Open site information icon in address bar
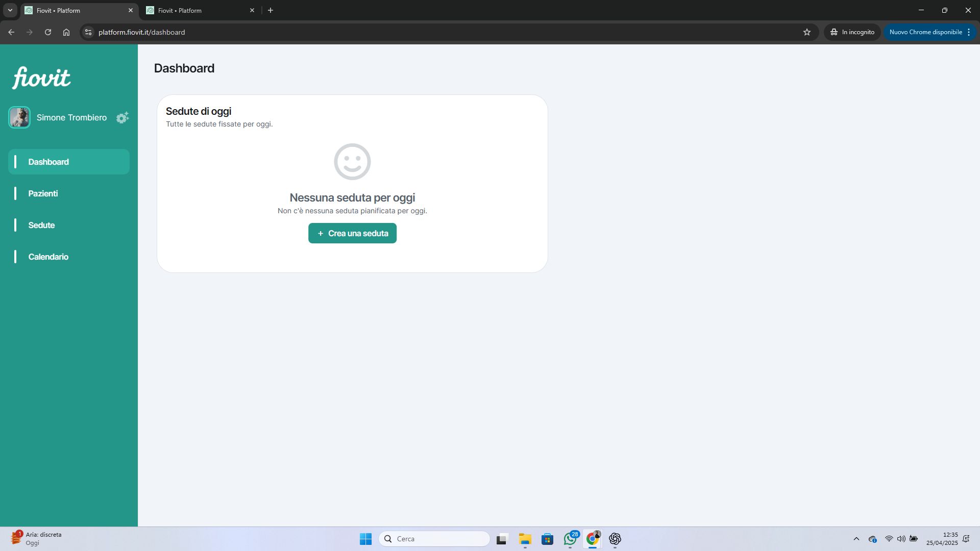Screen dimensions: 980x551 click(x=88, y=32)
